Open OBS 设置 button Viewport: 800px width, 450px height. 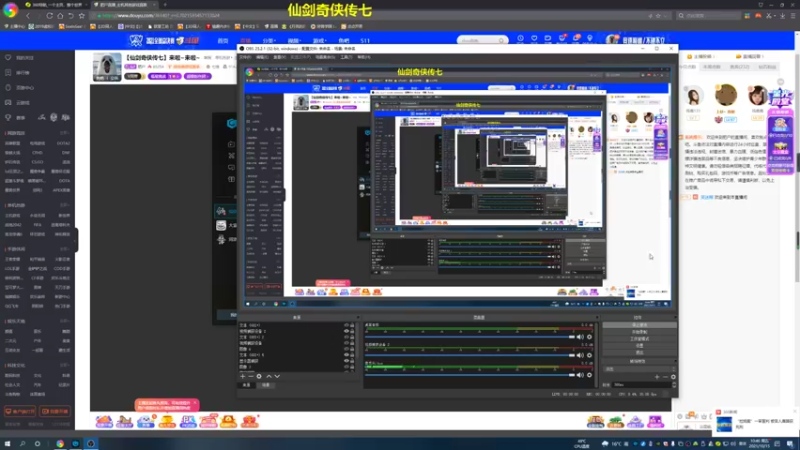(639, 345)
